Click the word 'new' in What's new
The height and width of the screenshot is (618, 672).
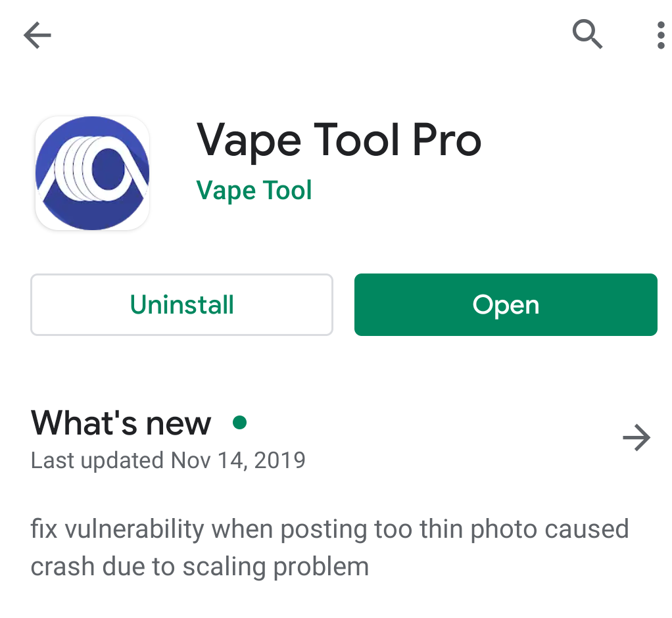[179, 424]
